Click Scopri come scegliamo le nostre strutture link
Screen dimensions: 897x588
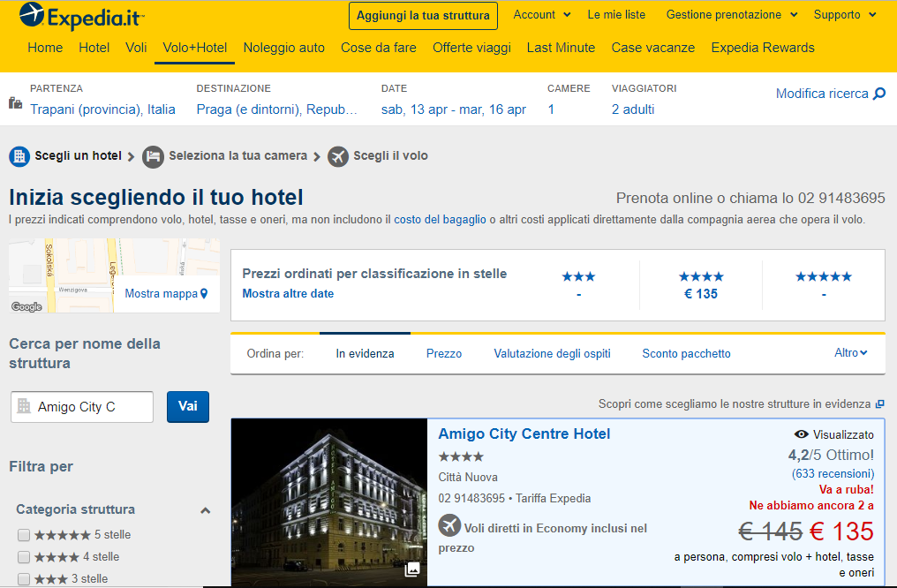(x=735, y=403)
